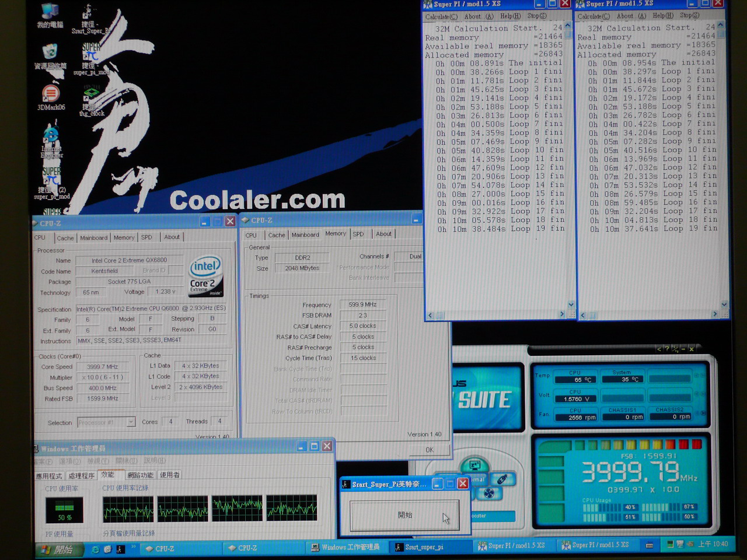Click horizontal scrollbar left arrow in right Super PI
This screenshot has height=560, width=747.
pos(582,316)
